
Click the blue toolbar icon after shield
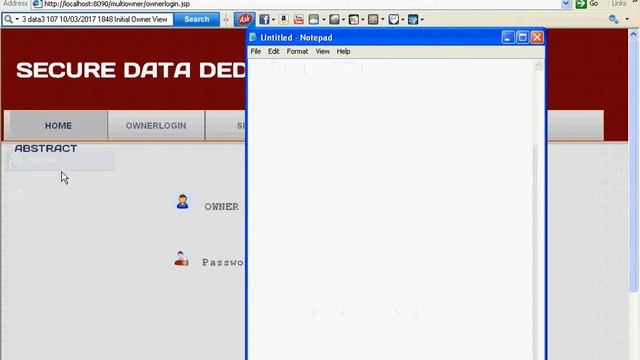pos(413,19)
